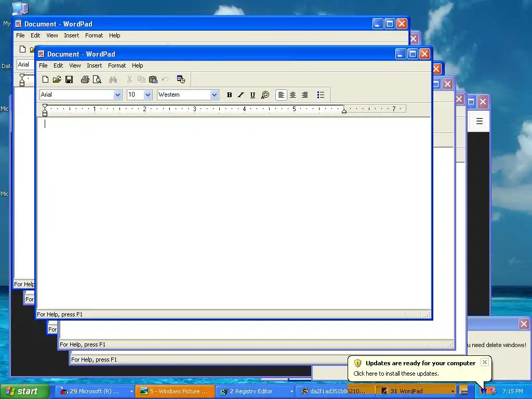Image resolution: width=532 pixels, height=399 pixels.
Task: Open File menu in front WordPad
Action: [43, 65]
